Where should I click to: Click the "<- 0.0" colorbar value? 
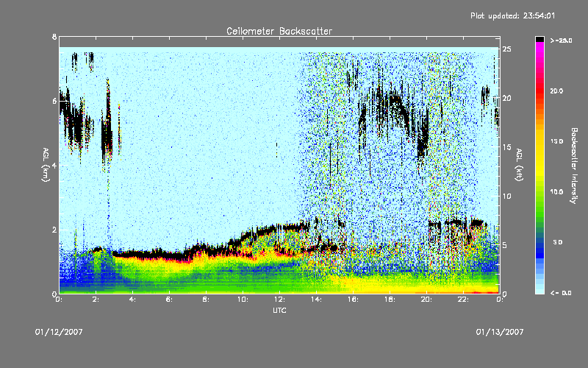[x=561, y=293]
